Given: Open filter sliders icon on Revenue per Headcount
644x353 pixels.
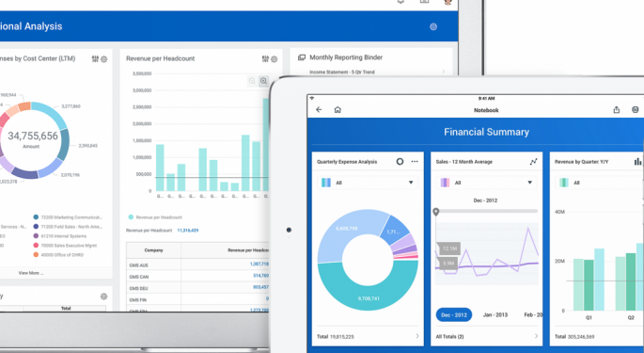Looking at the screenshot, I should coord(265,58).
